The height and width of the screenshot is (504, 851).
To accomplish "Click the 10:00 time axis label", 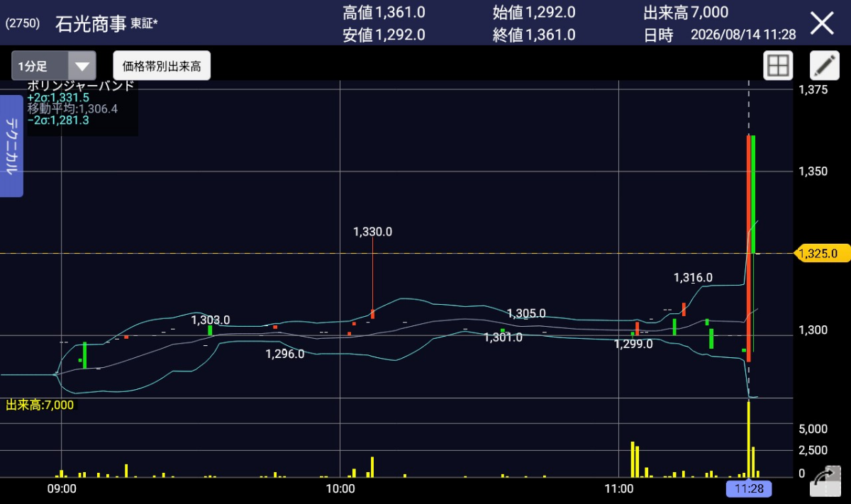I will click(x=340, y=489).
